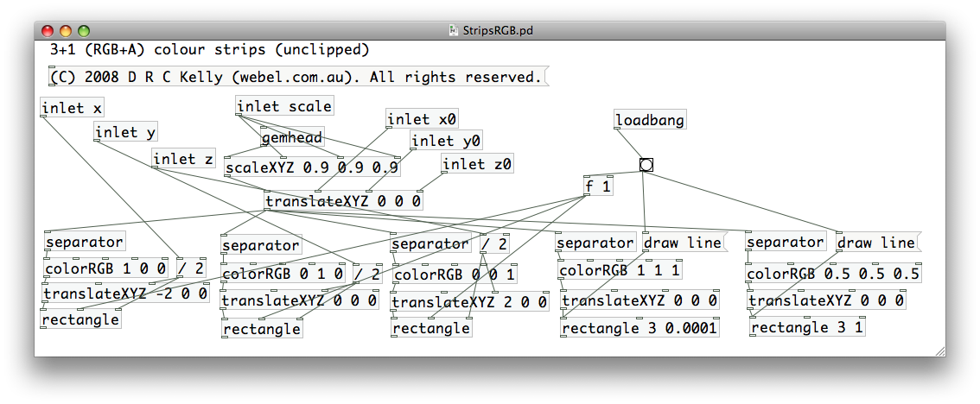
Task: Click the green zoom window button
Action: [x=83, y=30]
